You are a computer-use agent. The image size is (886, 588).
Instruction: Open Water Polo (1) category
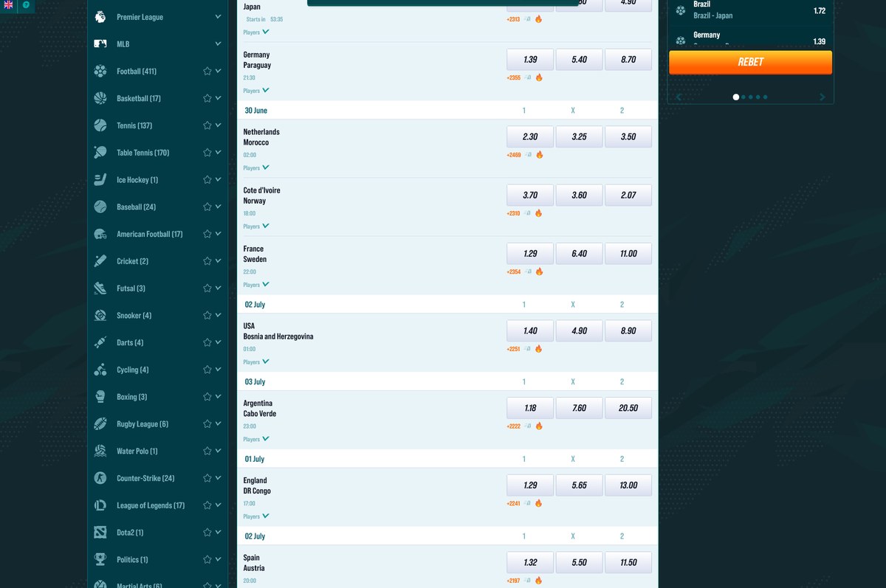(x=137, y=451)
